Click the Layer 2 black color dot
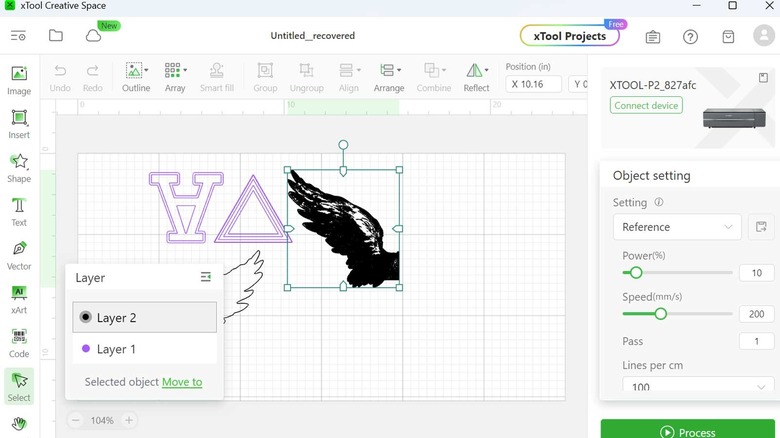The image size is (780, 438). pos(86,317)
